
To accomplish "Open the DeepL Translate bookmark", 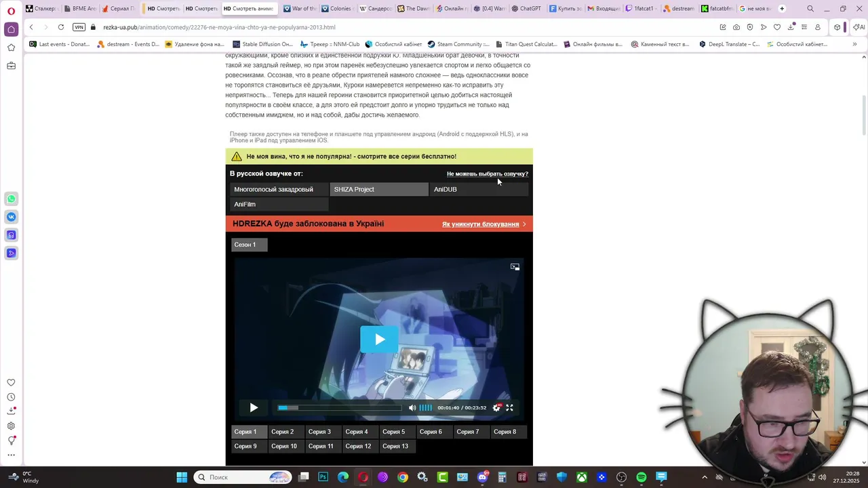I will (x=729, y=44).
